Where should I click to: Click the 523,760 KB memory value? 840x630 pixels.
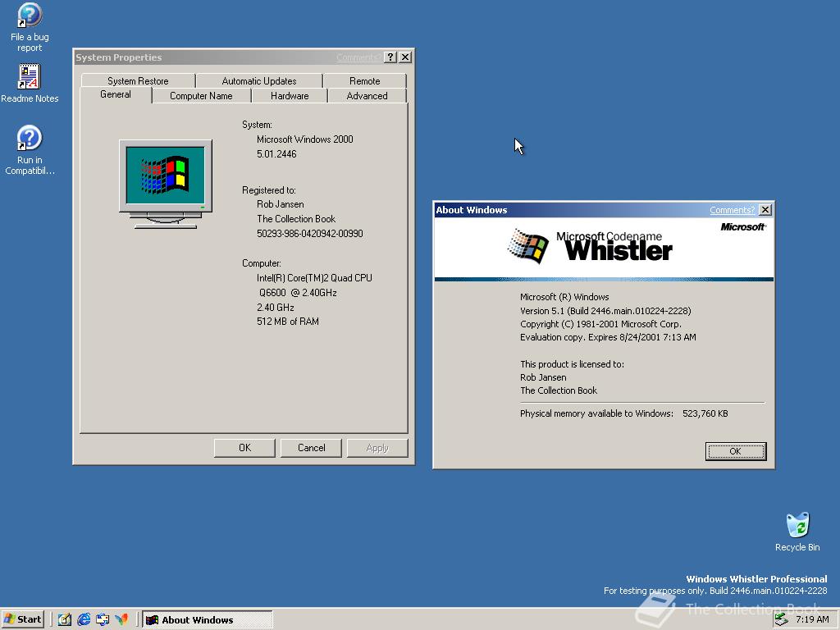click(x=705, y=413)
